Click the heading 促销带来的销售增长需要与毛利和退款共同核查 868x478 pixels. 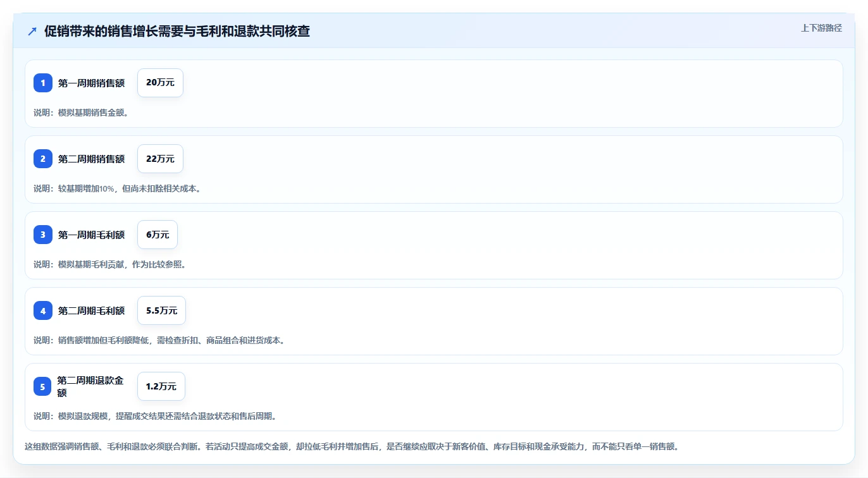pos(177,31)
